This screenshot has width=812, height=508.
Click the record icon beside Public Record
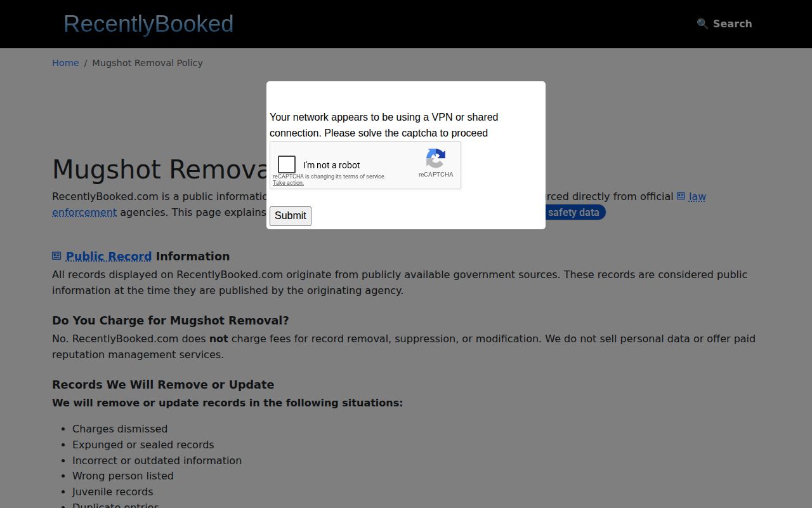[x=56, y=256]
